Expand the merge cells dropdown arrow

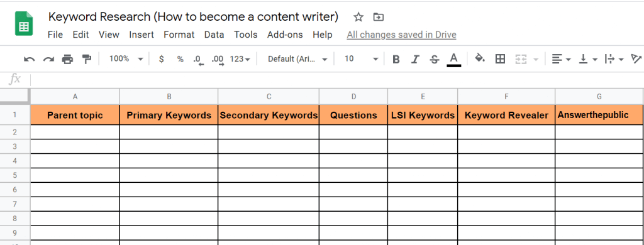[536, 60]
